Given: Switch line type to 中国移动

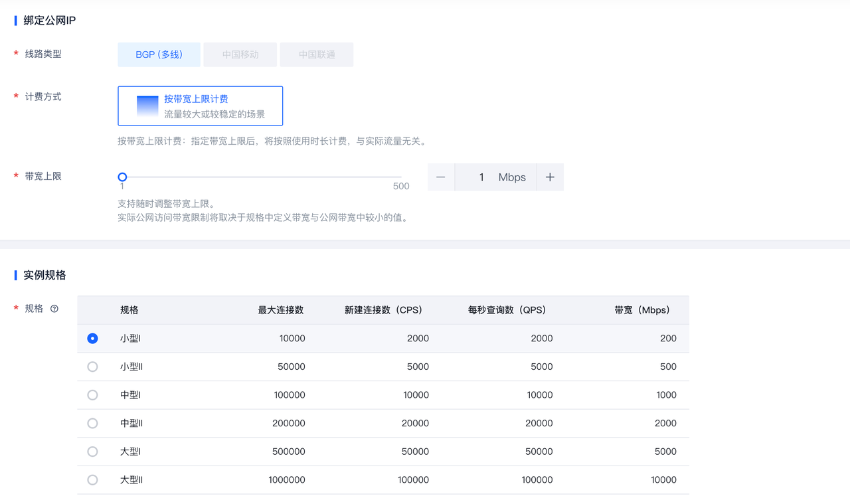Looking at the screenshot, I should pos(240,54).
